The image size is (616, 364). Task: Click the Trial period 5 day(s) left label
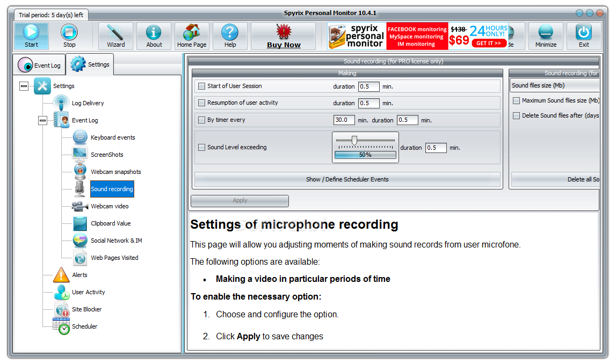51,15
